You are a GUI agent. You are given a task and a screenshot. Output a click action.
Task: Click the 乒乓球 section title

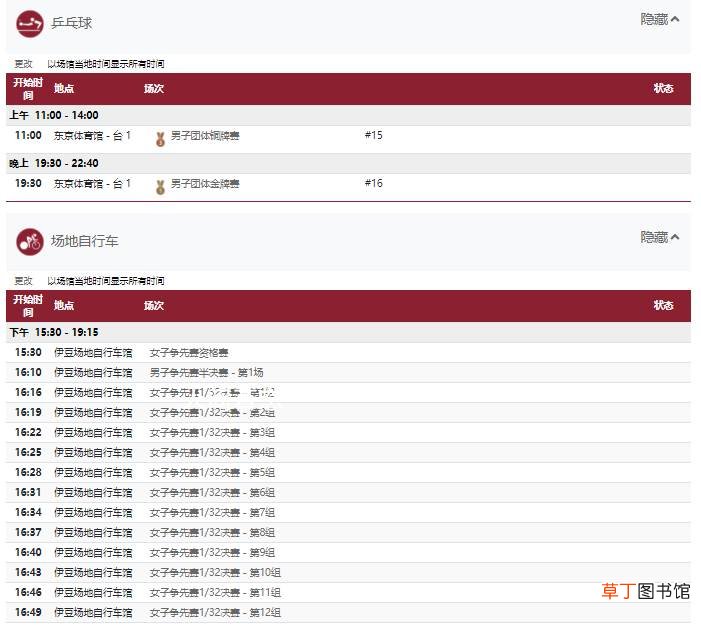point(72,23)
